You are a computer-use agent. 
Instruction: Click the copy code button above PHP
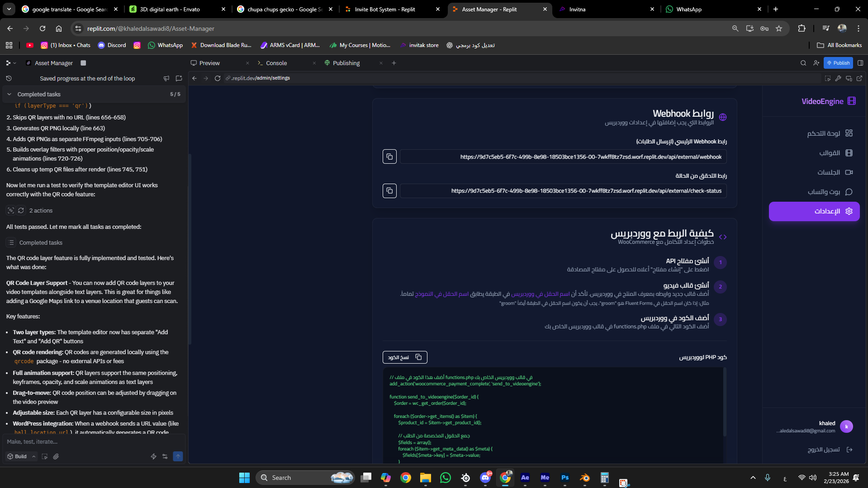tap(404, 357)
